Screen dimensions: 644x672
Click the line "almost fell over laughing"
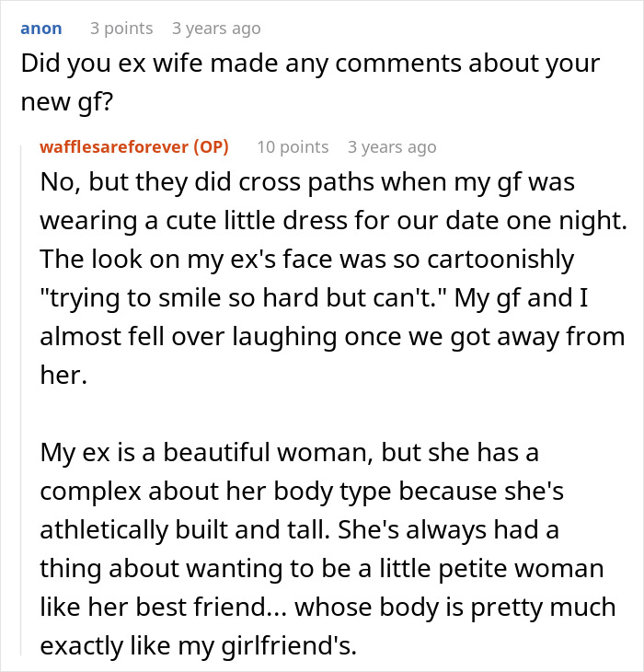pos(332,337)
